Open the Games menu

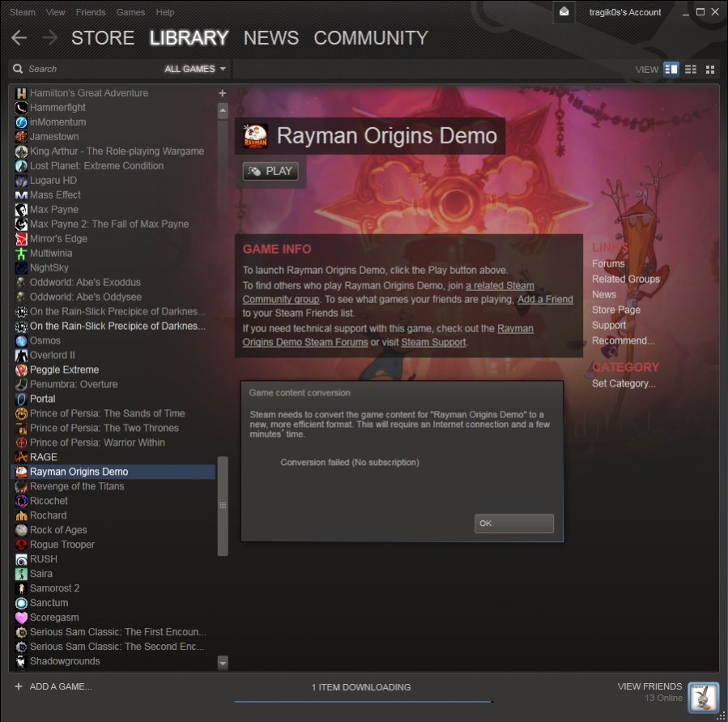(130, 12)
